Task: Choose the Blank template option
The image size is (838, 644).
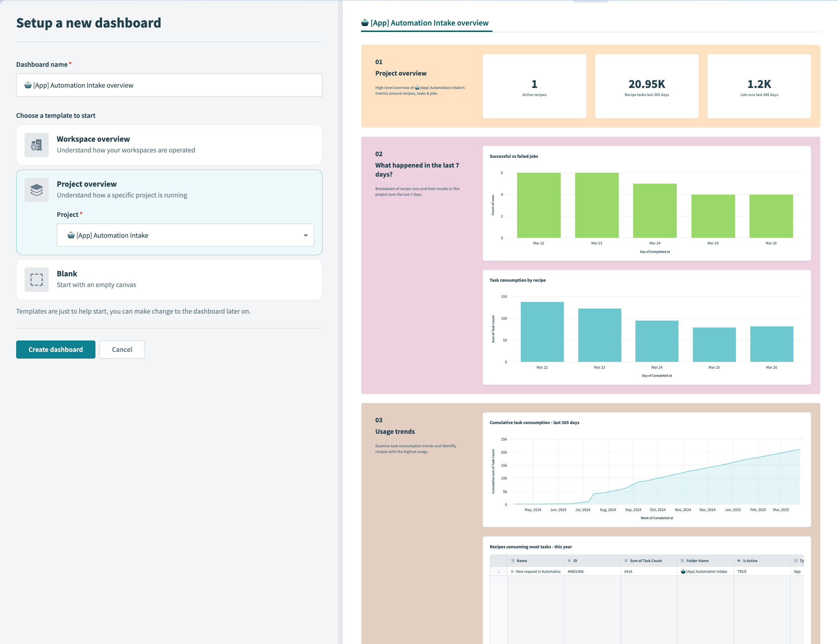Action: tap(169, 279)
